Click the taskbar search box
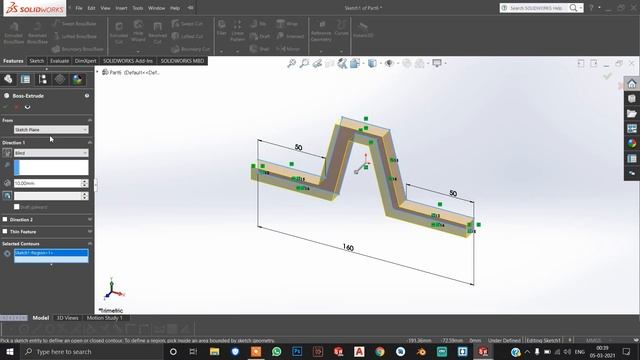 click(x=92, y=351)
